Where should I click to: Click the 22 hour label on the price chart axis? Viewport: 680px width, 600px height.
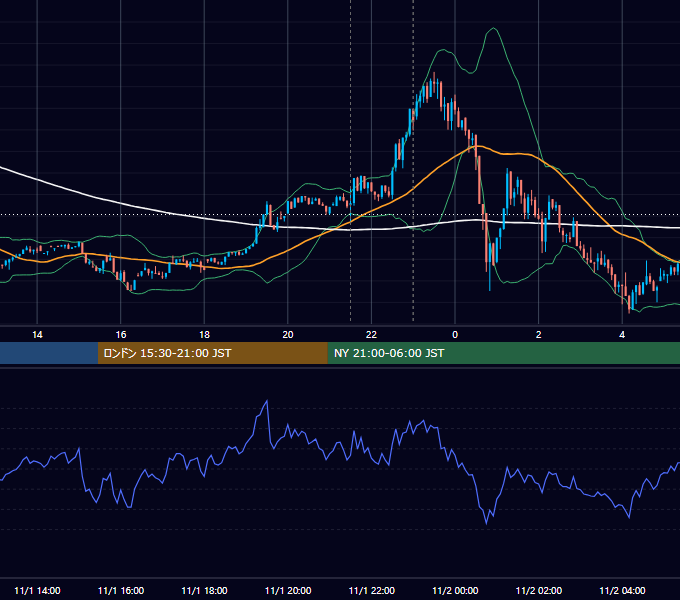(371, 335)
